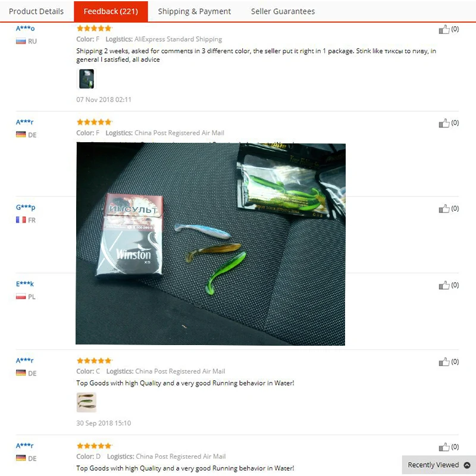Screen dimensions: 476x476
Task: Like the A***o review from Russia
Action: (x=444, y=29)
